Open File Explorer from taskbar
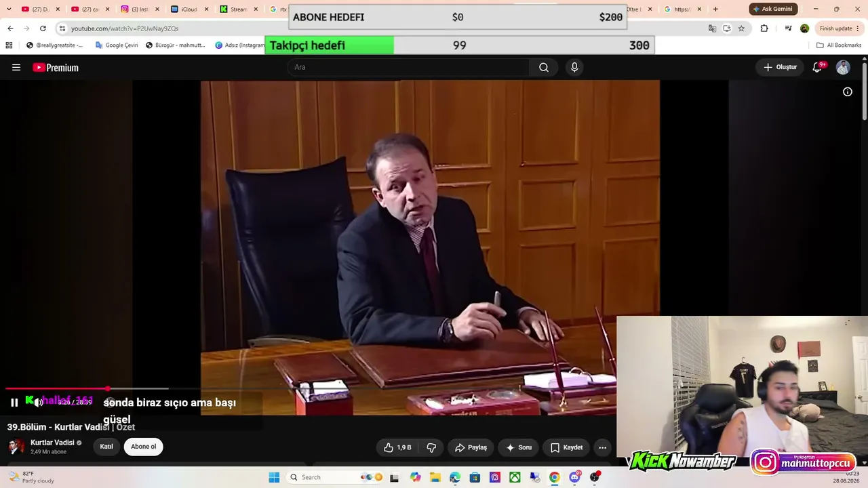The image size is (868, 488). click(435, 477)
